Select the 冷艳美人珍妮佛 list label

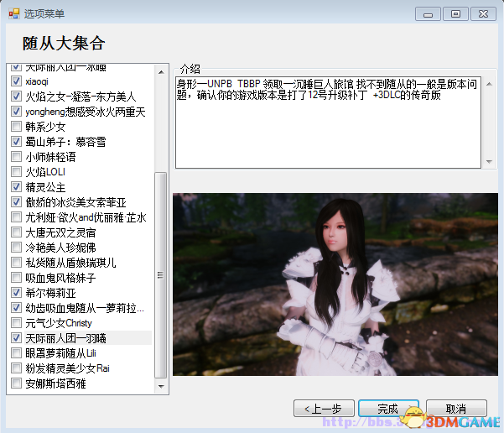60,248
